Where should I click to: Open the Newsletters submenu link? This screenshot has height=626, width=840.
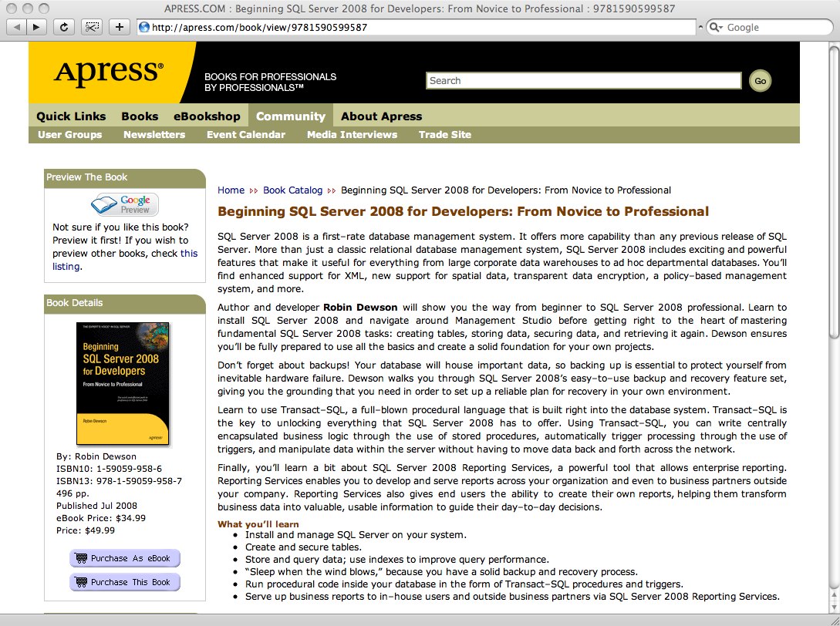pos(154,135)
